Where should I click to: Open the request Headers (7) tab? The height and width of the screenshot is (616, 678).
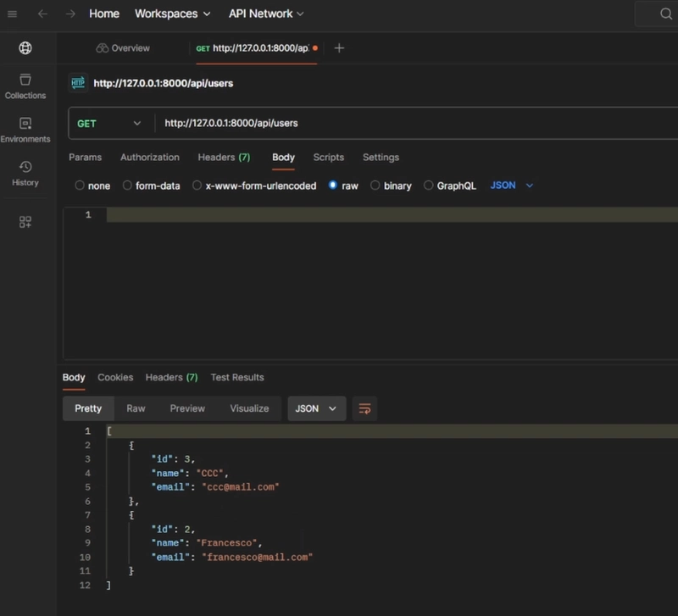pos(224,158)
